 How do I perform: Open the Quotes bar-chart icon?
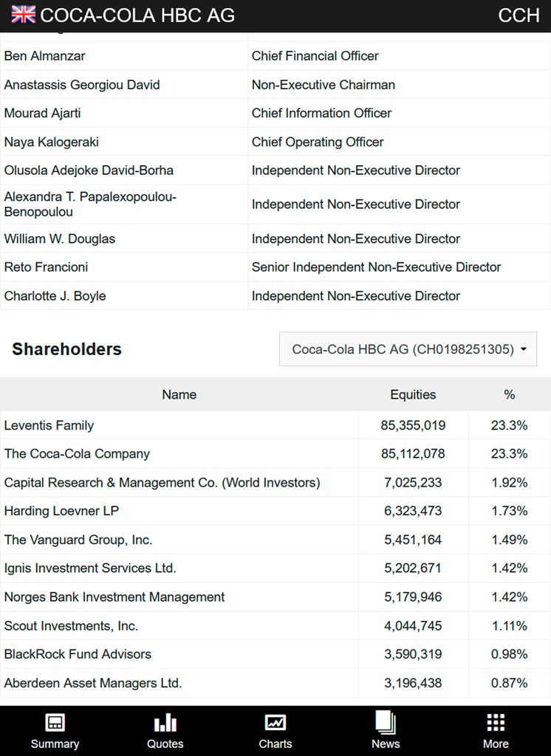point(165,723)
